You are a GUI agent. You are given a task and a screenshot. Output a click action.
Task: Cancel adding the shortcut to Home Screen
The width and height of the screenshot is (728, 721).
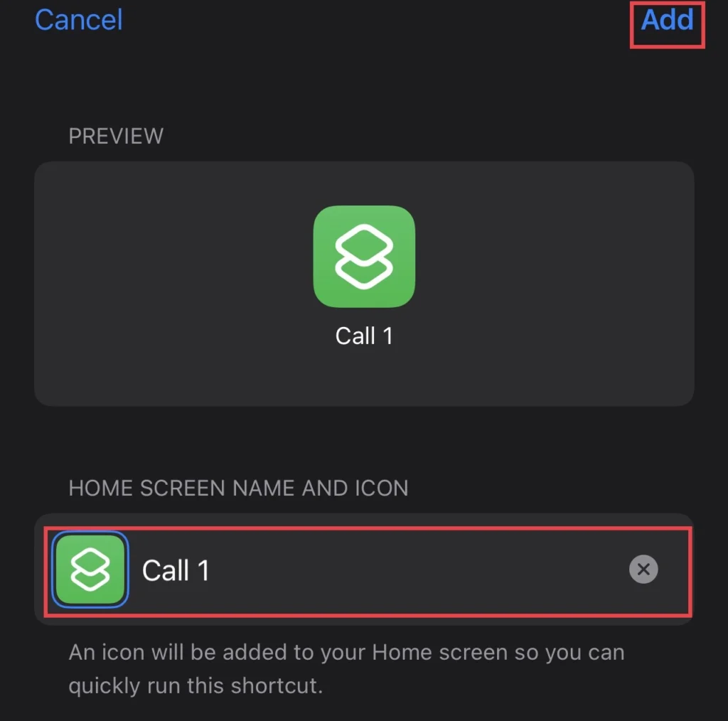click(78, 19)
